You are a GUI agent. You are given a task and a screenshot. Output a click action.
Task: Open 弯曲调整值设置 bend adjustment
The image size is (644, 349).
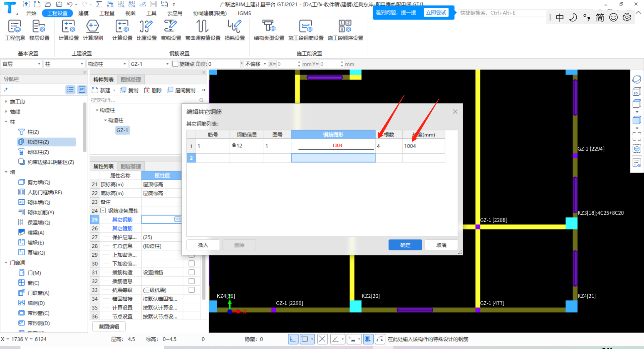(x=203, y=30)
